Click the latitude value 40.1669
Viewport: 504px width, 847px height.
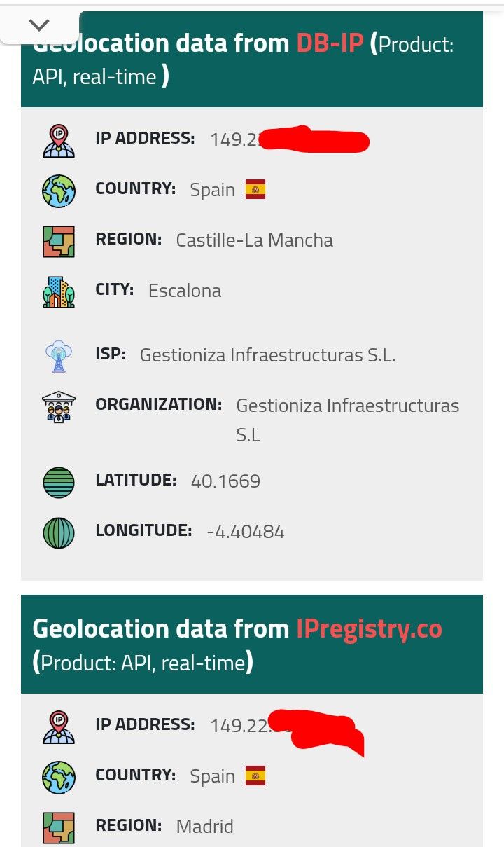pos(225,481)
